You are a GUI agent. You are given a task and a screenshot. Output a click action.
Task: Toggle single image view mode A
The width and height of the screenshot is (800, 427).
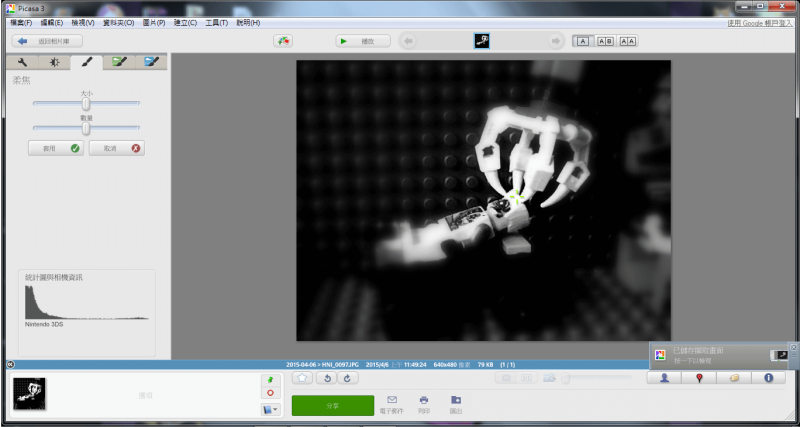(581, 41)
